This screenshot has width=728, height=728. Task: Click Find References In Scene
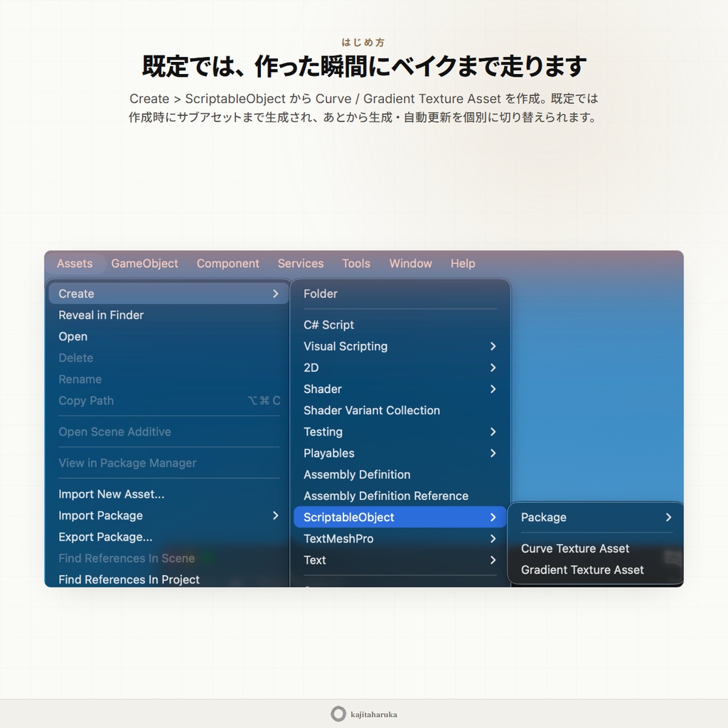pyautogui.click(x=169, y=559)
